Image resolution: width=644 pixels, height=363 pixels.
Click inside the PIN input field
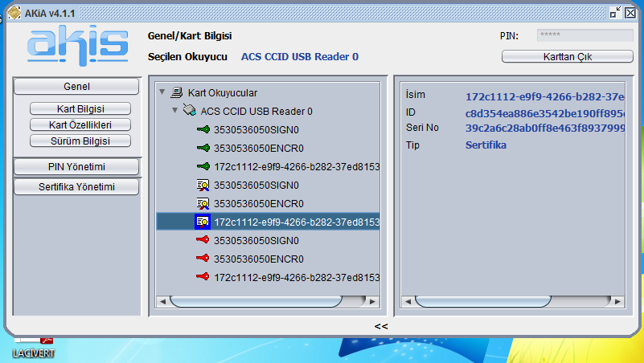click(585, 35)
